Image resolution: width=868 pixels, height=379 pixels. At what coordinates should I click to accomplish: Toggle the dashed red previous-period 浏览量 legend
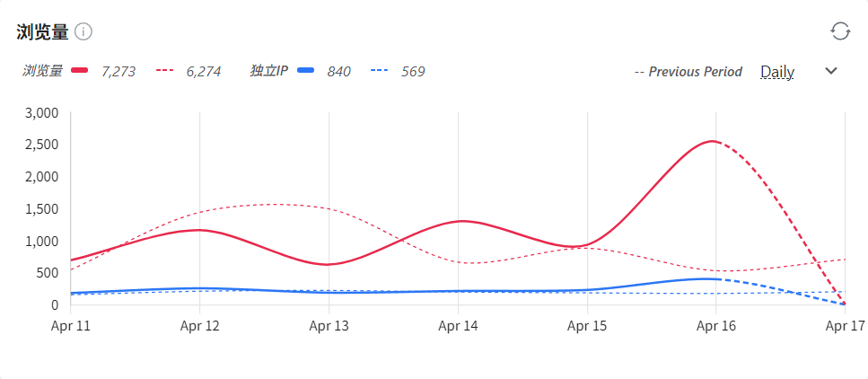165,71
